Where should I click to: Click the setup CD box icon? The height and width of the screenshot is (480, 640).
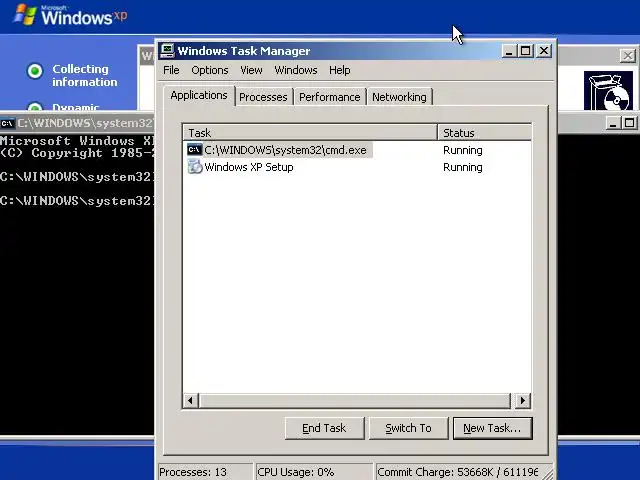coord(608,91)
